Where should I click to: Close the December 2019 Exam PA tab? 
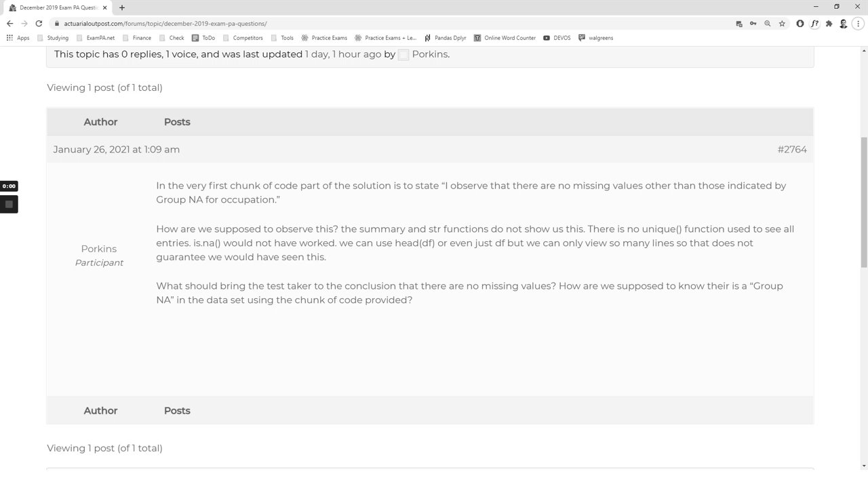[x=105, y=7]
